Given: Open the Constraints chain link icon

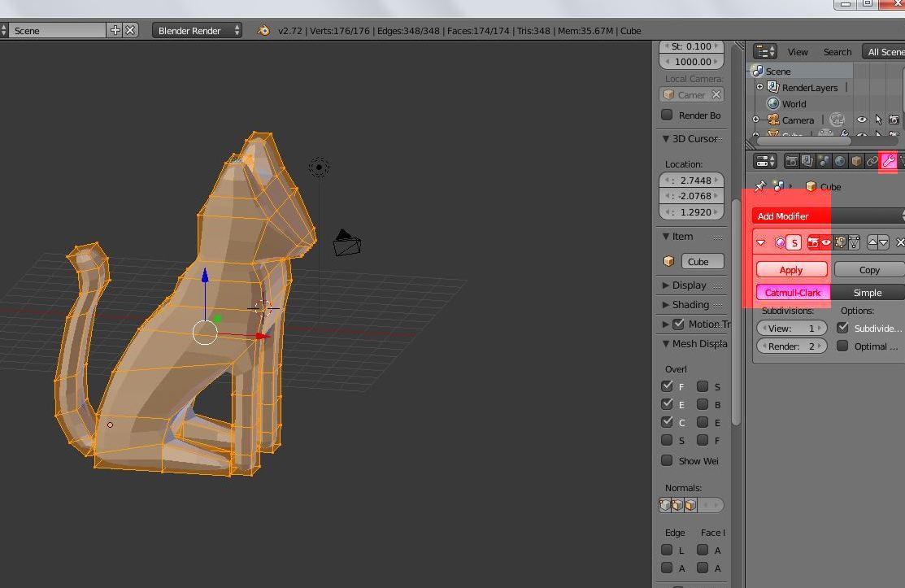Looking at the screenshot, I should (x=872, y=161).
